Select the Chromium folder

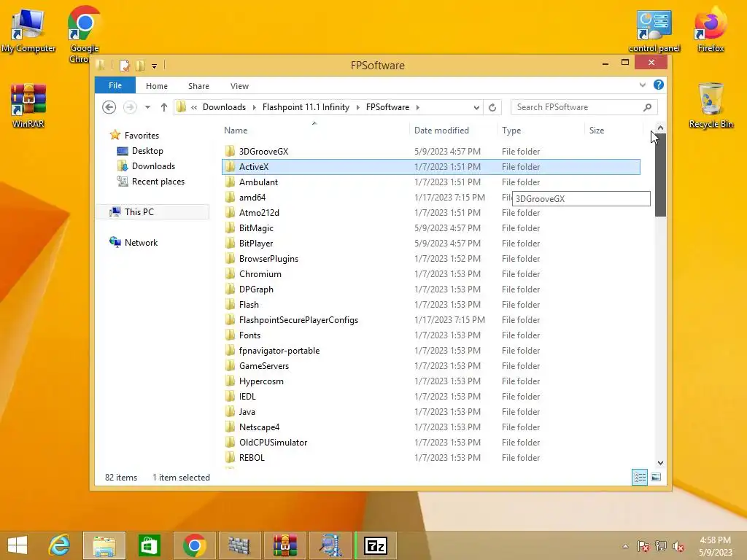[430, 274]
